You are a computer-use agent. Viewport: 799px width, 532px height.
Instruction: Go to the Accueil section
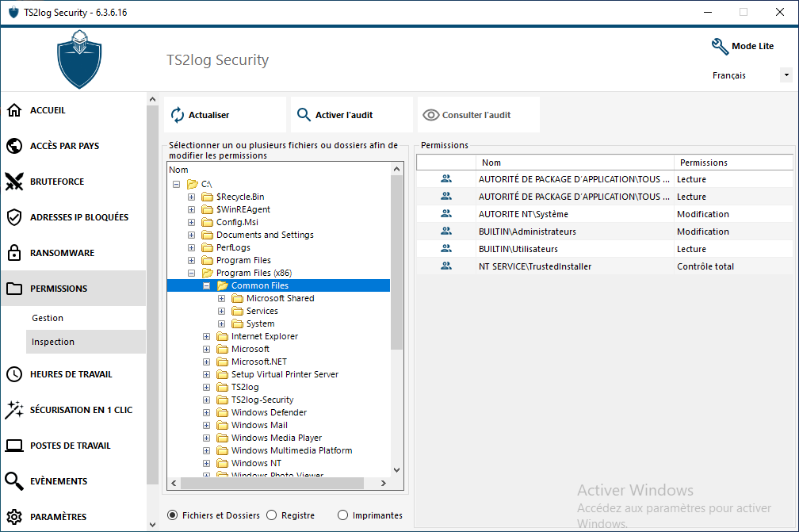pos(74,110)
